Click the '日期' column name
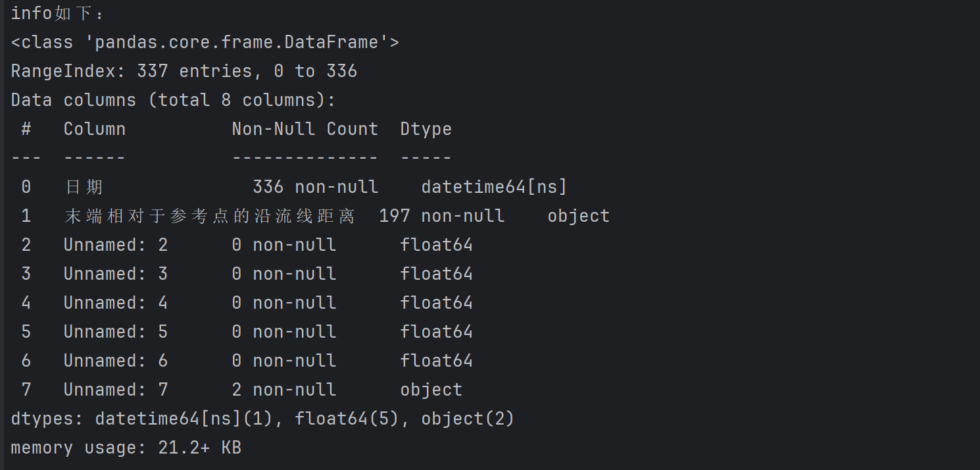This screenshot has height=470, width=980. coord(84,188)
